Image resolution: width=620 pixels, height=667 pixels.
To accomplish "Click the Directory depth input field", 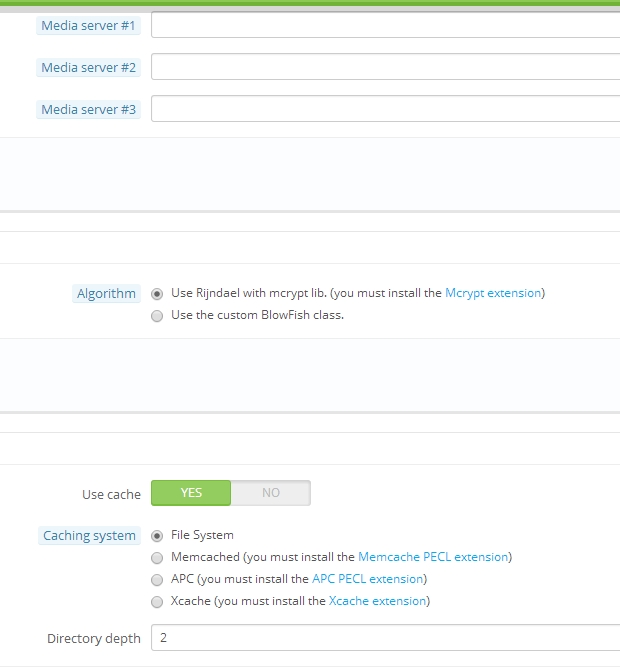I will (386, 638).
